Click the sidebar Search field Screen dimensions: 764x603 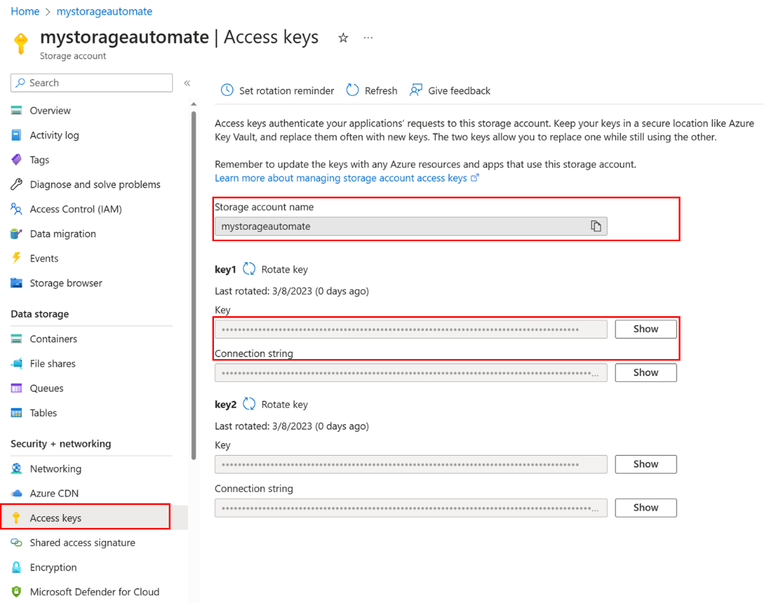point(92,83)
